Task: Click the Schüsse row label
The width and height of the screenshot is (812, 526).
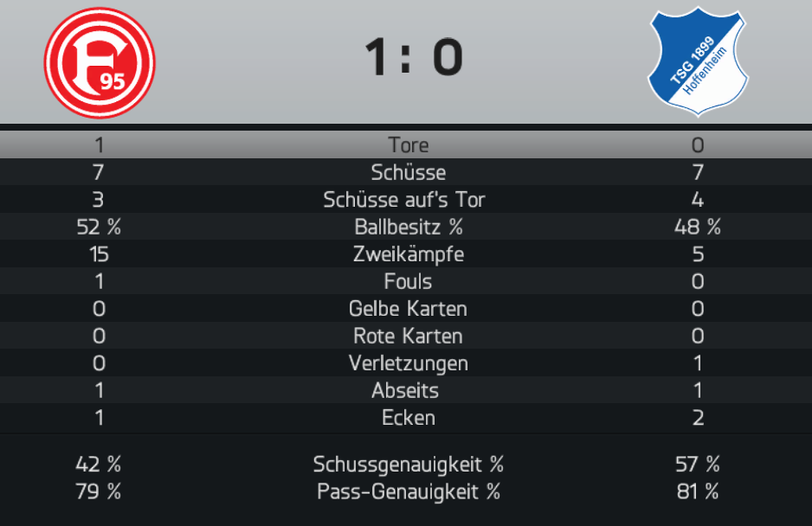Action: (x=408, y=172)
